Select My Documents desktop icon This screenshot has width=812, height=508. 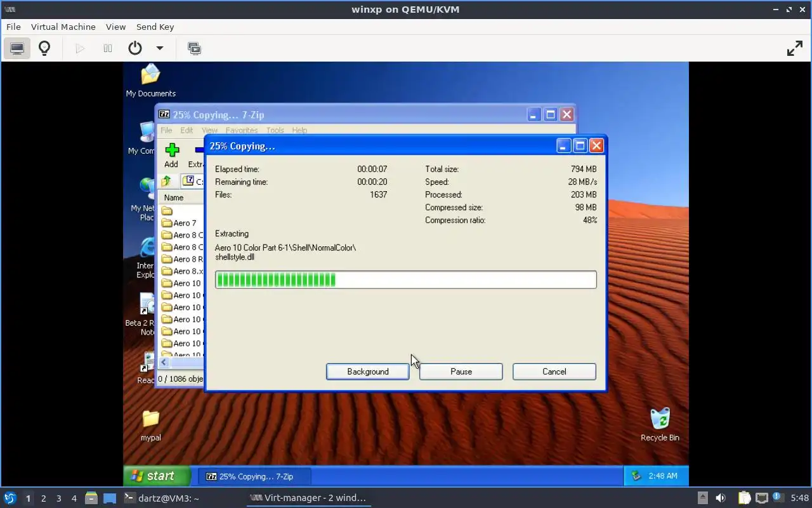pos(150,81)
